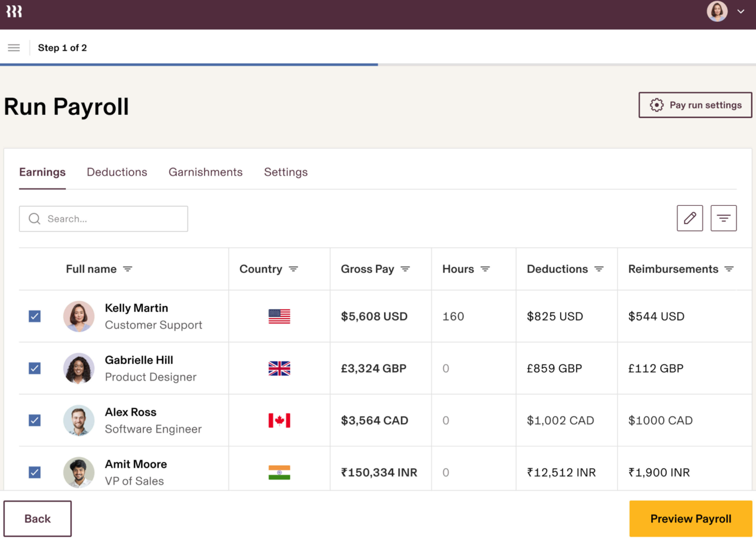Click the Back button
Viewport: 756px width, 539px height.
pyautogui.click(x=37, y=518)
